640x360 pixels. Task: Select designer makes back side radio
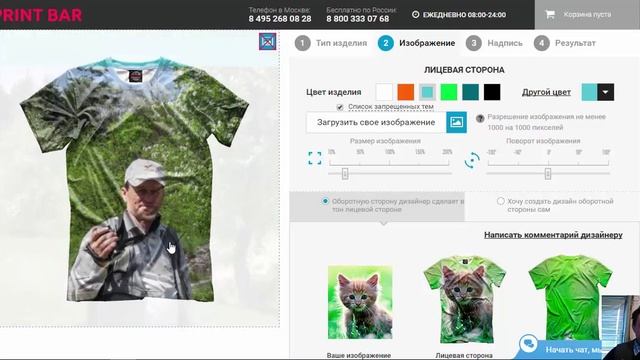click(x=325, y=201)
